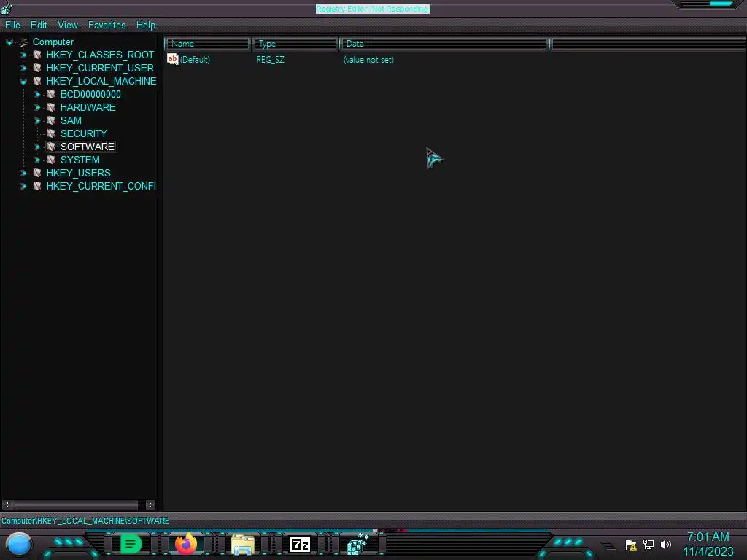Screen dimensions: 747x560
Task: Open the Favorites menu
Action: [107, 26]
